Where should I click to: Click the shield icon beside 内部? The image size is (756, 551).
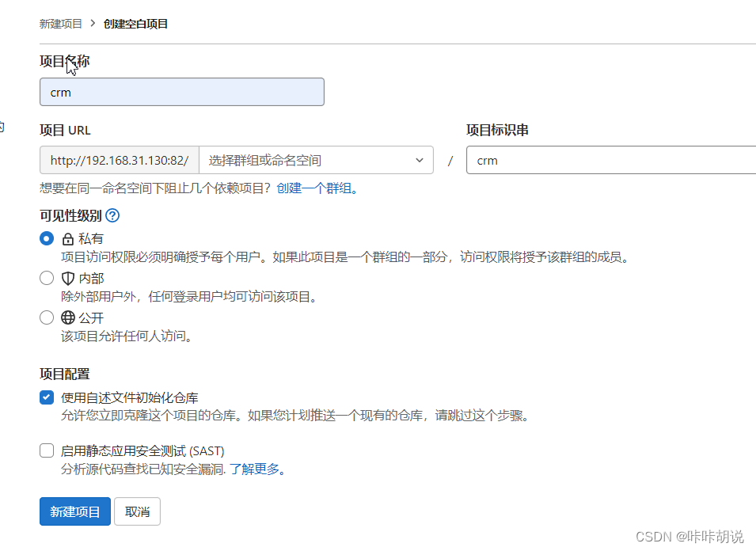[67, 278]
